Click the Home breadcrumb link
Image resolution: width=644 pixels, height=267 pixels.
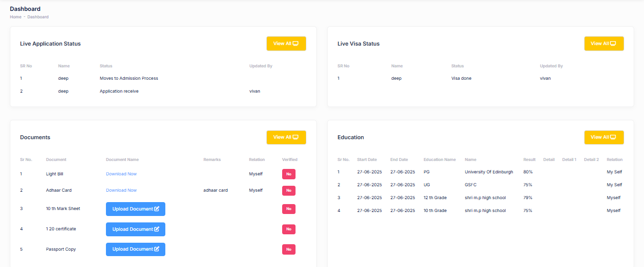[15, 17]
